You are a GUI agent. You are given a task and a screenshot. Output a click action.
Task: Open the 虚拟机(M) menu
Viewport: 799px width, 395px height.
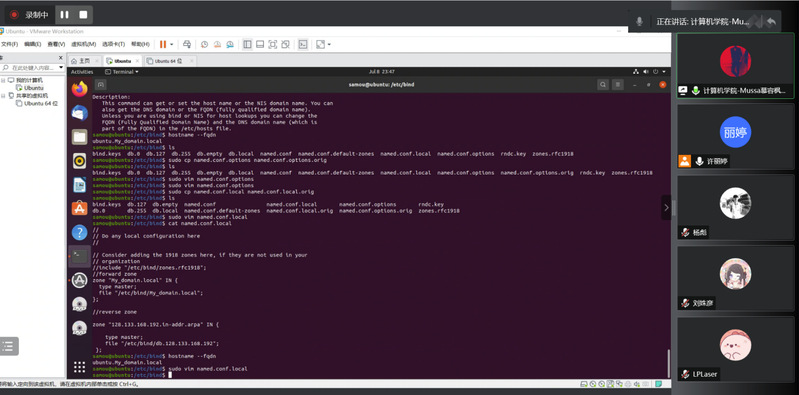[x=84, y=44]
